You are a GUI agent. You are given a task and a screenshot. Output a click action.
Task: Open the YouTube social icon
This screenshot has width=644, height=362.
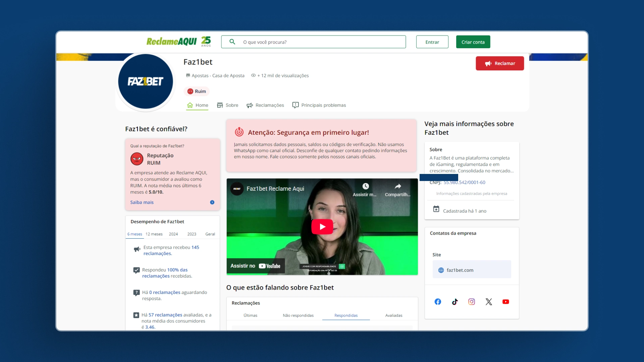[506, 302]
